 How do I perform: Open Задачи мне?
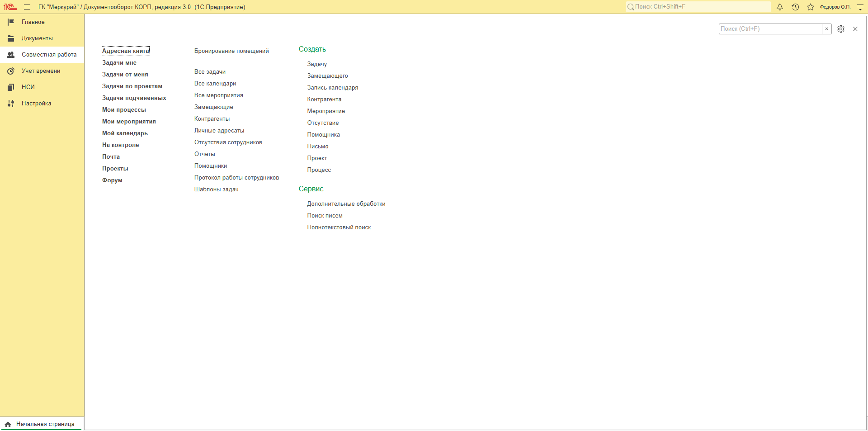pos(119,62)
